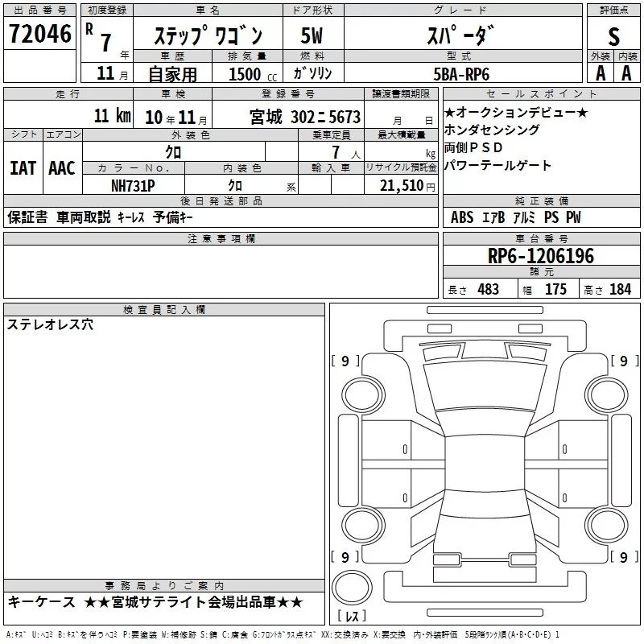Click the 5W door shape field
Image resolution: width=644 pixels, height=644 pixels.
312,35
